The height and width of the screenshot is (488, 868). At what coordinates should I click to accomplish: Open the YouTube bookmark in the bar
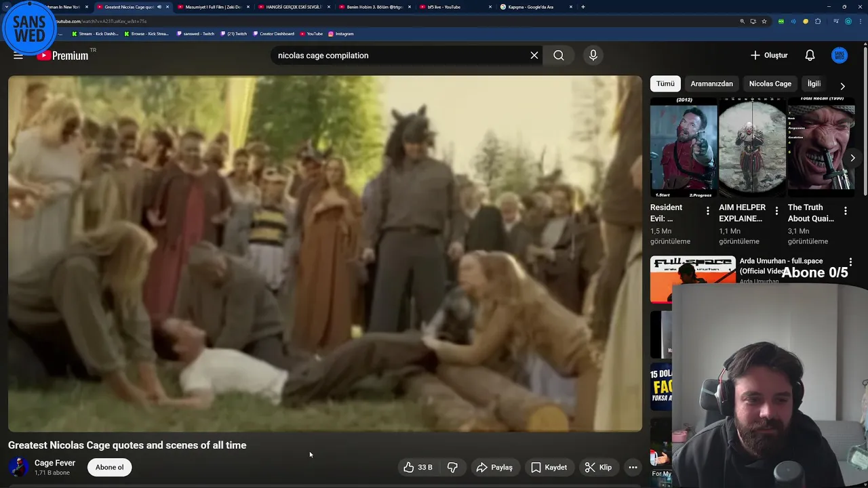[x=311, y=33]
